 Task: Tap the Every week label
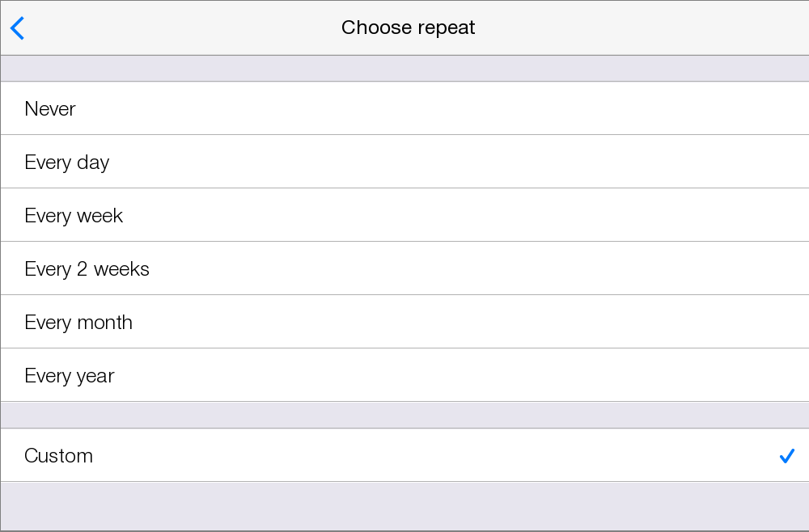pyautogui.click(x=74, y=216)
